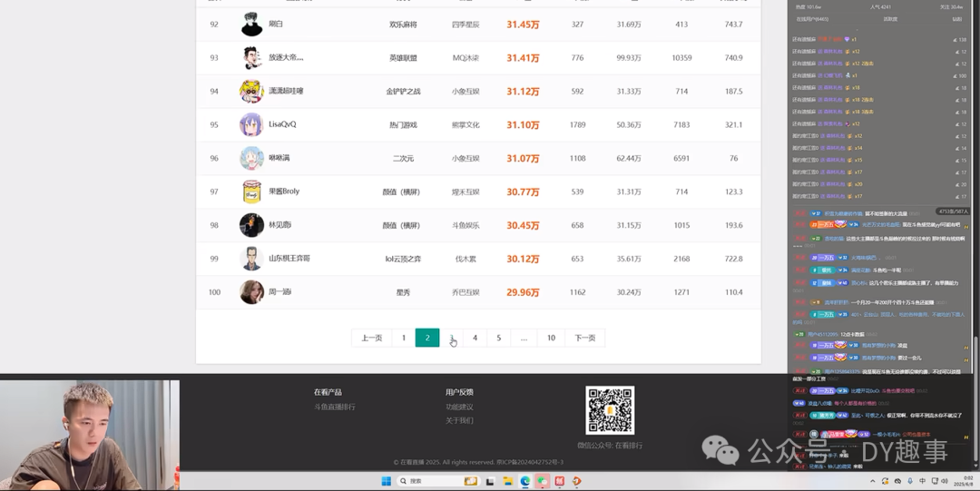
Task: Open File Explorer from the taskbar
Action: (508, 481)
